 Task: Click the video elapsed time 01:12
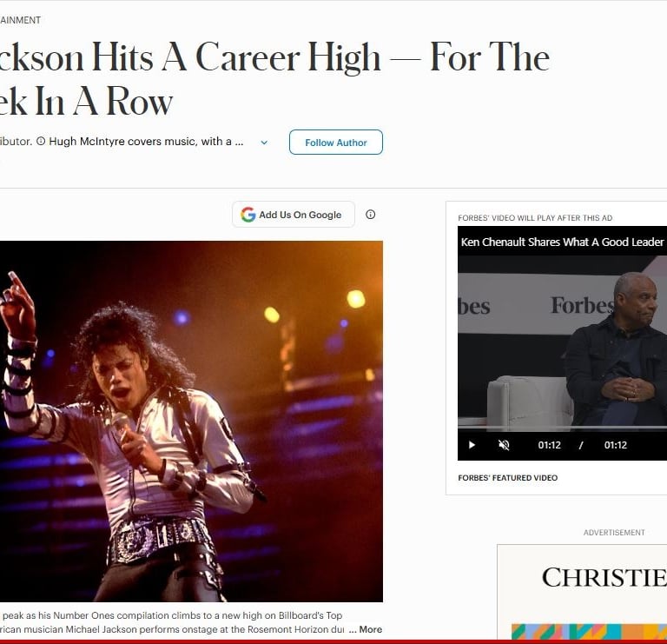(549, 445)
